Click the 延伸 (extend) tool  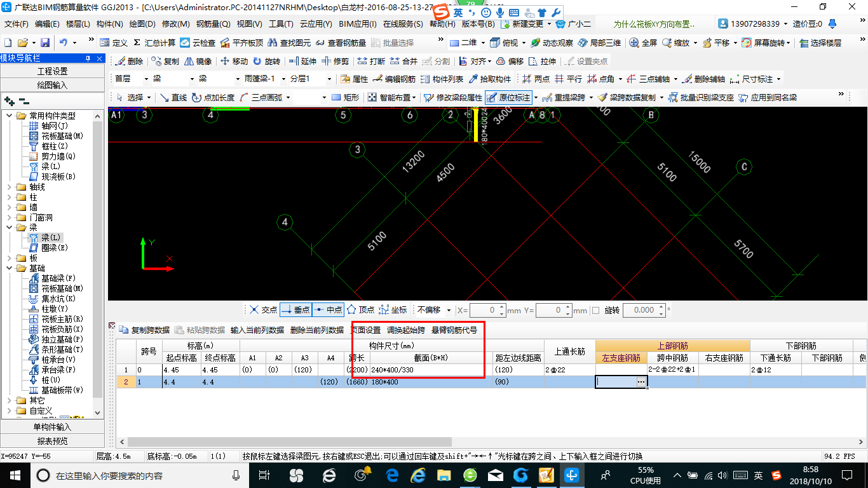click(302, 62)
